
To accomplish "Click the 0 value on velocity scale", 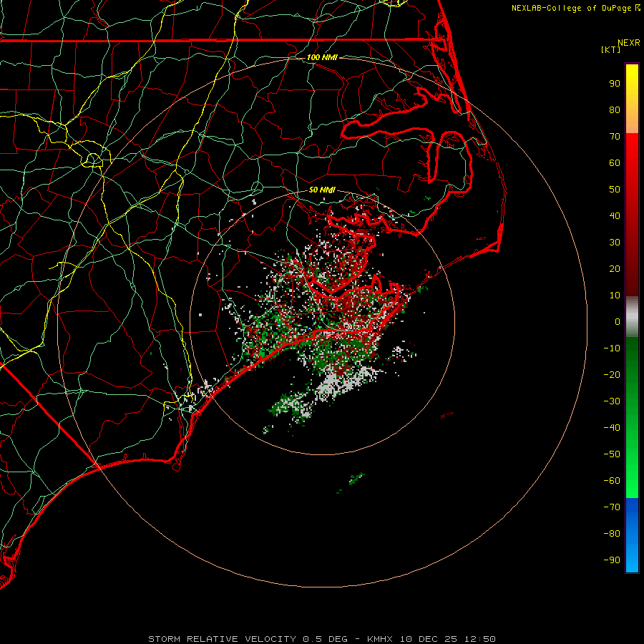I will pyautogui.click(x=618, y=322).
